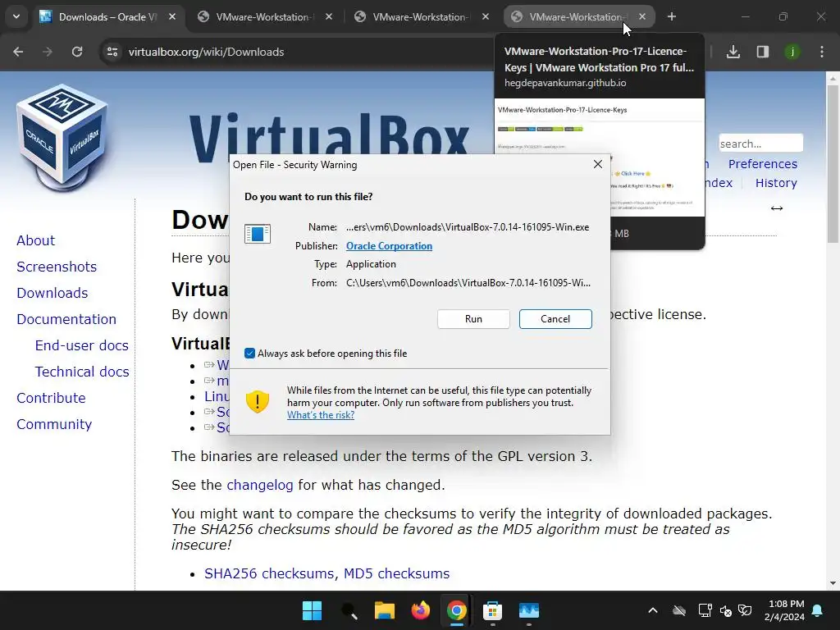Click the page width toggle arrow

pos(777,208)
